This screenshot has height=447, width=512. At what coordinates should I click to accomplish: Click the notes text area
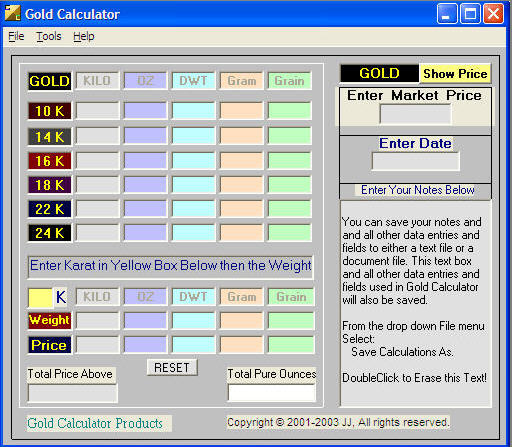415,303
